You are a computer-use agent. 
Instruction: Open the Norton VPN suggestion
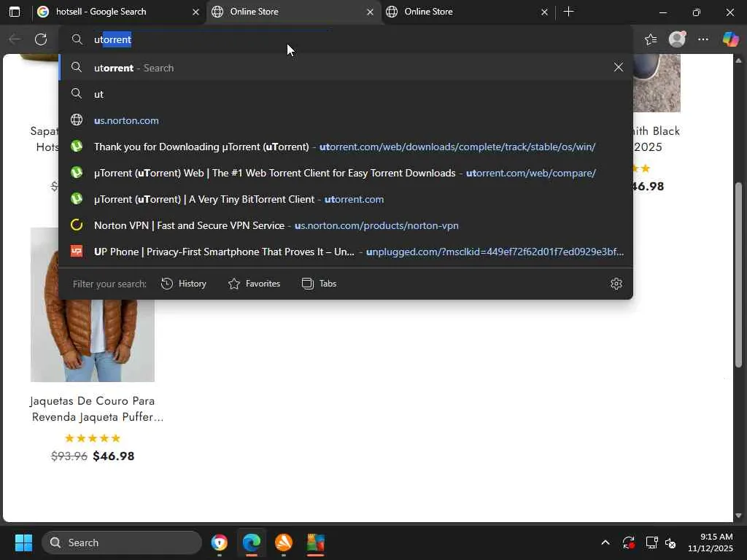point(346,225)
